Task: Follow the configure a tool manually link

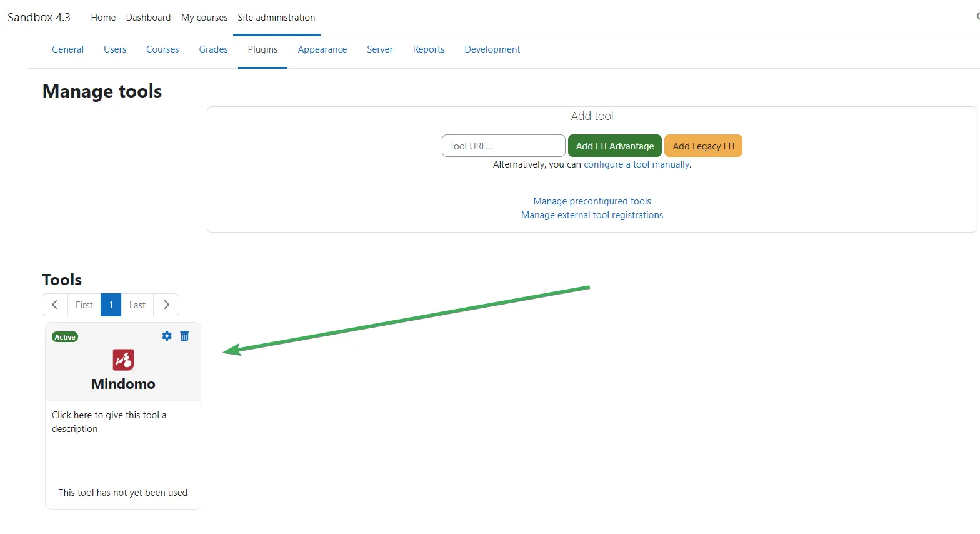Action: [636, 164]
